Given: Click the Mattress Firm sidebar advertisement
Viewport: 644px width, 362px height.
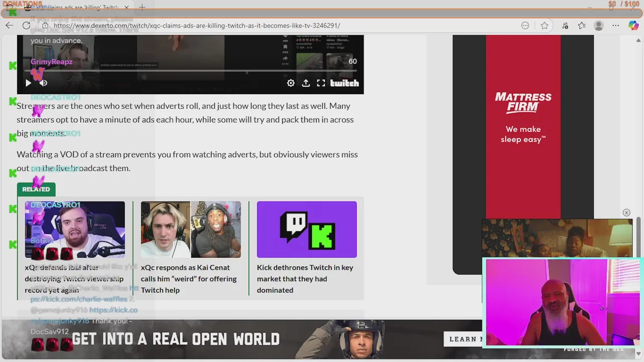Looking at the screenshot, I should [523, 127].
